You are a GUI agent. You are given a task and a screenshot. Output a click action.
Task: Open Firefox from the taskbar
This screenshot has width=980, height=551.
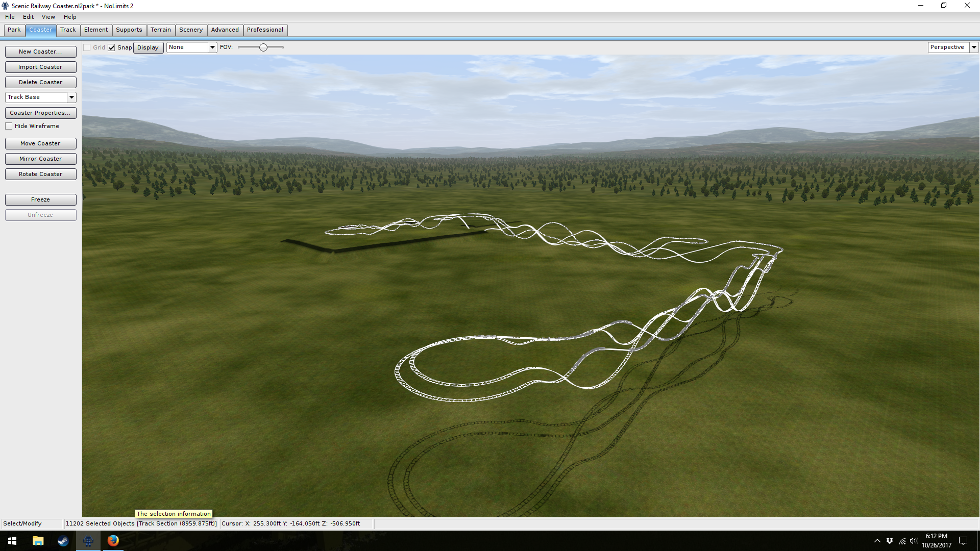coord(113,541)
